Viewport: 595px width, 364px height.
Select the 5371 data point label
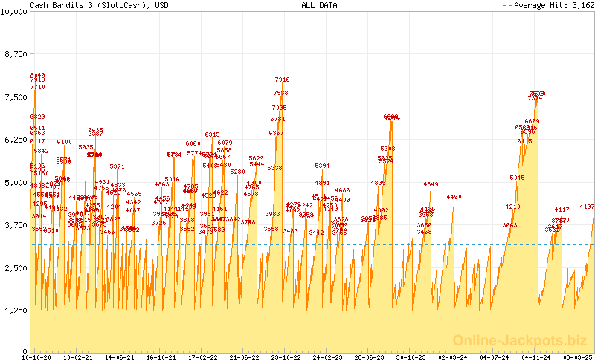(117, 166)
